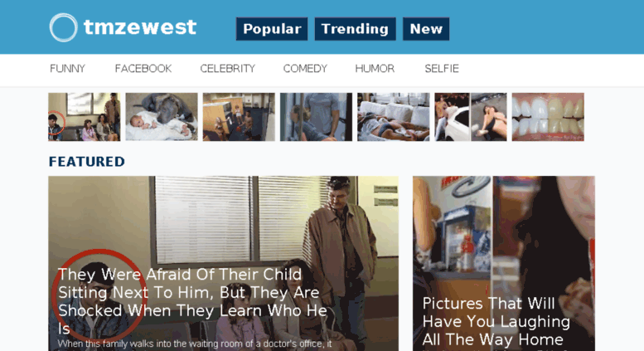Open 'They Were Afraid Of Their Child' article
The width and height of the screenshot is (644, 351).
192,301
